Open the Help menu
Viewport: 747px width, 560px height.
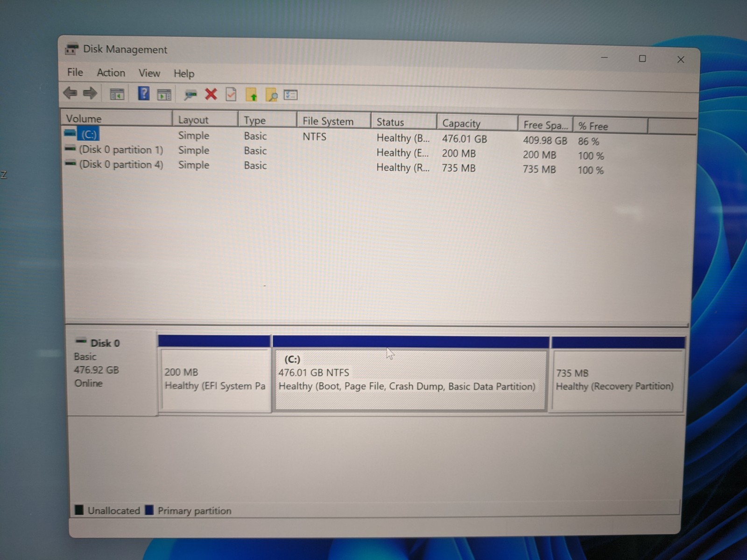(x=184, y=74)
